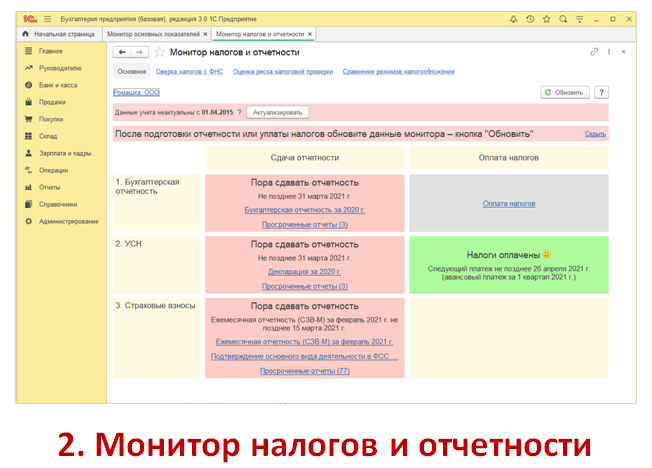The width and height of the screenshot is (652, 468).
Task: Open the Склад section icon
Action: click(x=28, y=136)
